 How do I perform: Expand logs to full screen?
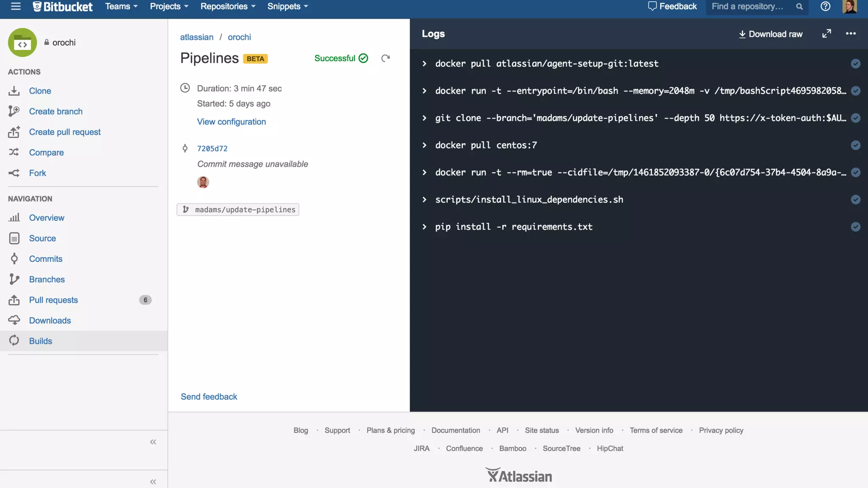coord(826,34)
